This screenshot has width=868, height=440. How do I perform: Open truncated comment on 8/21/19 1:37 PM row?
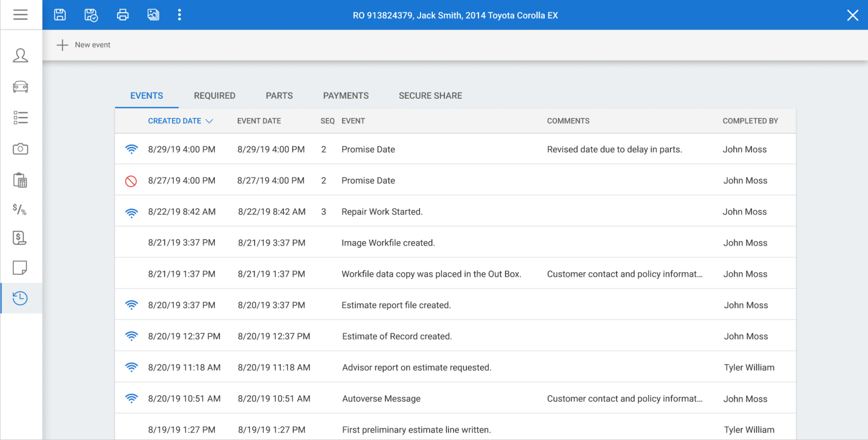(x=624, y=274)
